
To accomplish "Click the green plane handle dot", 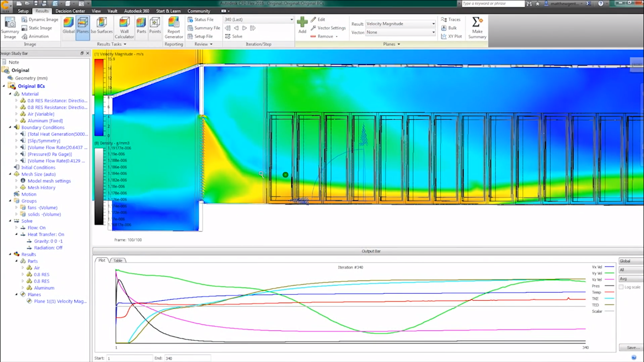I will [285, 175].
